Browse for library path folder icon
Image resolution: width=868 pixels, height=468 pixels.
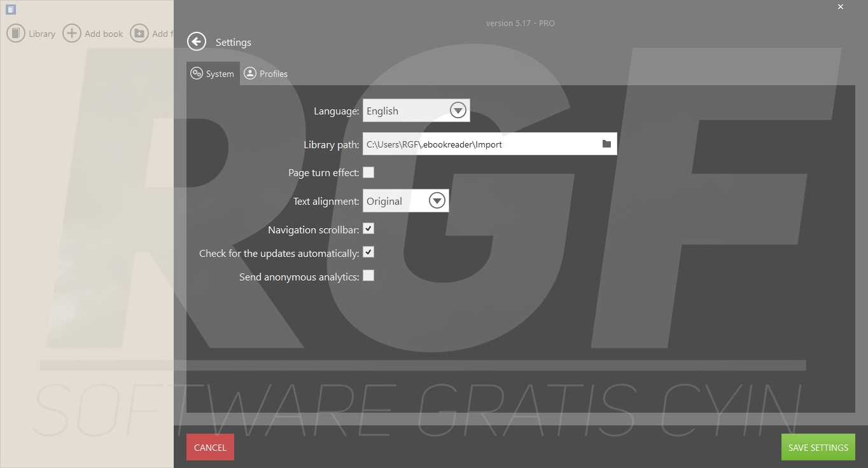pyautogui.click(x=606, y=144)
